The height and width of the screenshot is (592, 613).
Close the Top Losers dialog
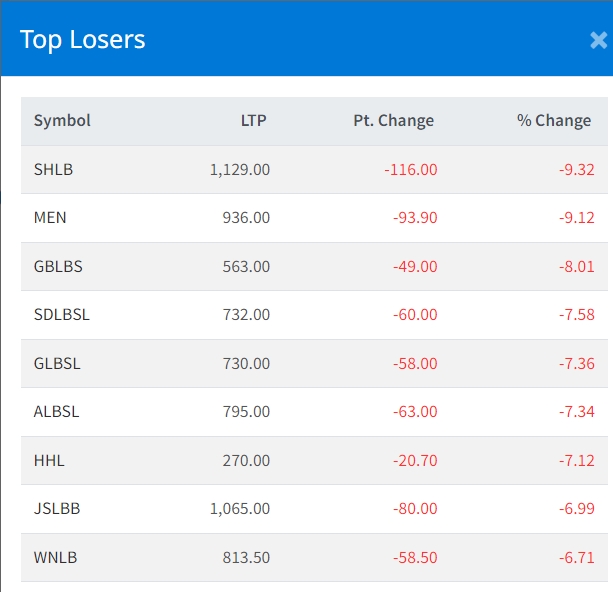598,40
